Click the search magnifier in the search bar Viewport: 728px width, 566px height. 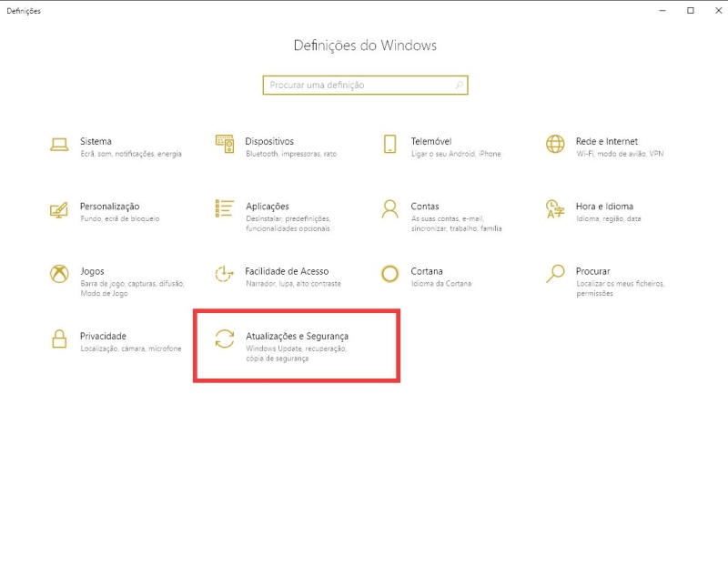(458, 85)
